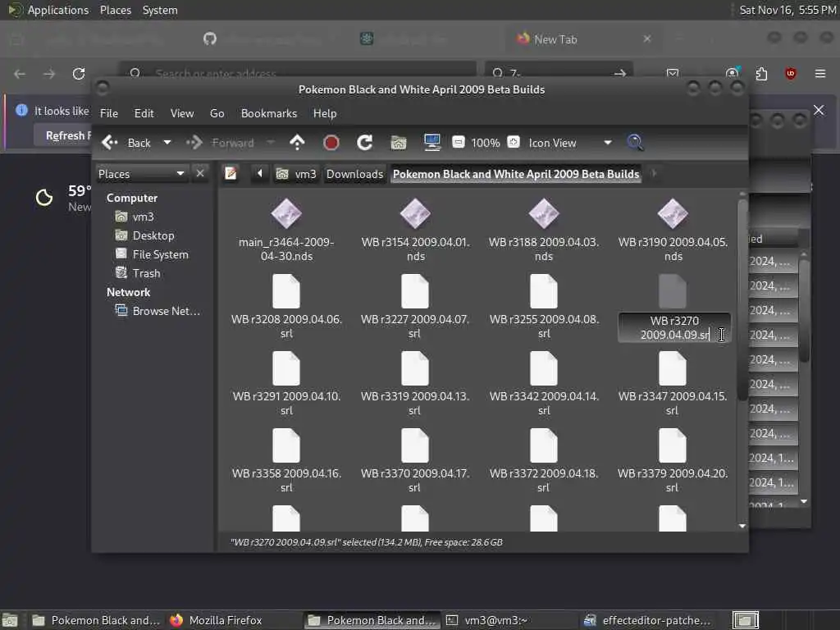Select the WB r3319 2009.04.13.srl file

click(415, 384)
